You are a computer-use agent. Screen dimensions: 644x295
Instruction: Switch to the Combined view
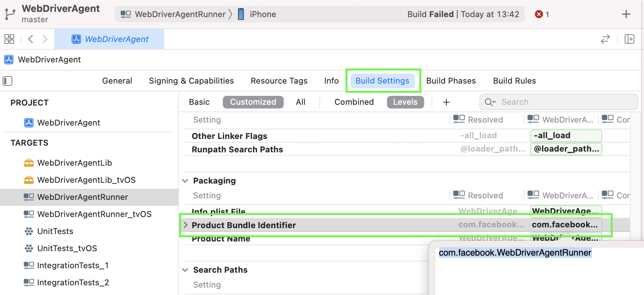[x=354, y=102]
